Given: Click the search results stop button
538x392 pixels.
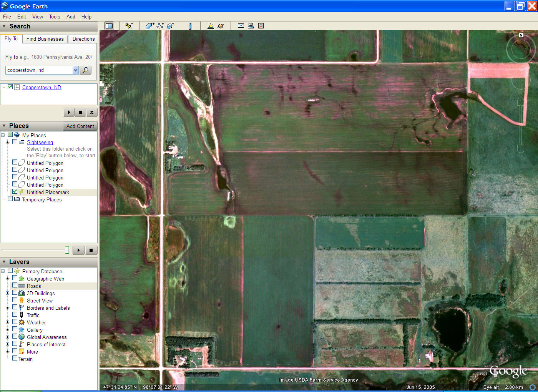Looking at the screenshot, I should 80,112.
